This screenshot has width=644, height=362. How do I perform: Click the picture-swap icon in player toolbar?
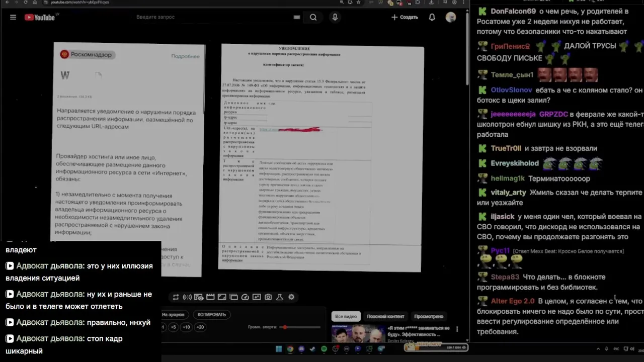257,297
